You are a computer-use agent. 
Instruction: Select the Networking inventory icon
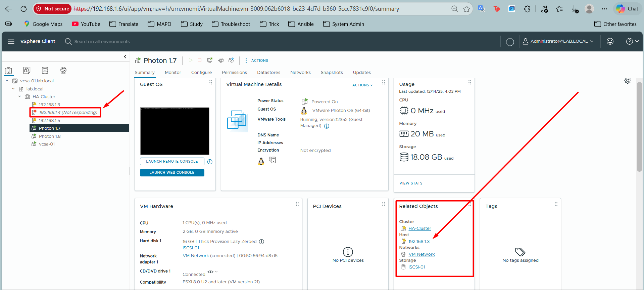63,70
